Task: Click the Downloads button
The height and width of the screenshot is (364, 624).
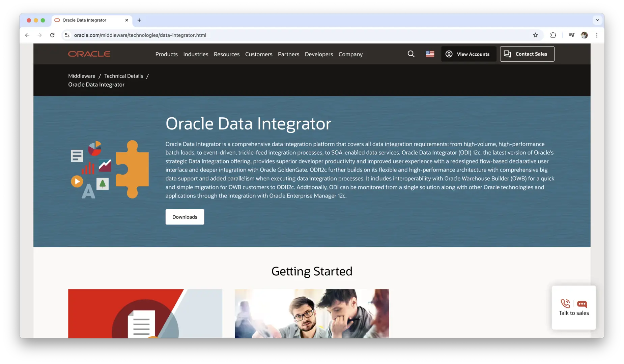Action: click(x=185, y=217)
